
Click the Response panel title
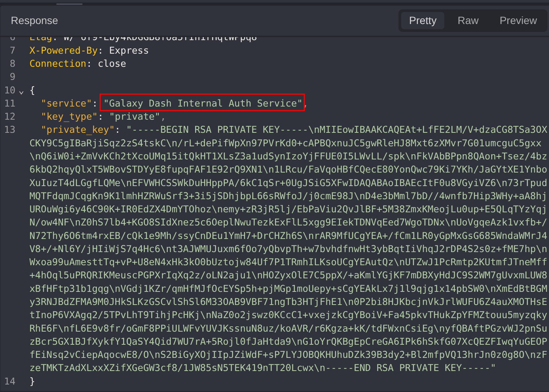35,21
